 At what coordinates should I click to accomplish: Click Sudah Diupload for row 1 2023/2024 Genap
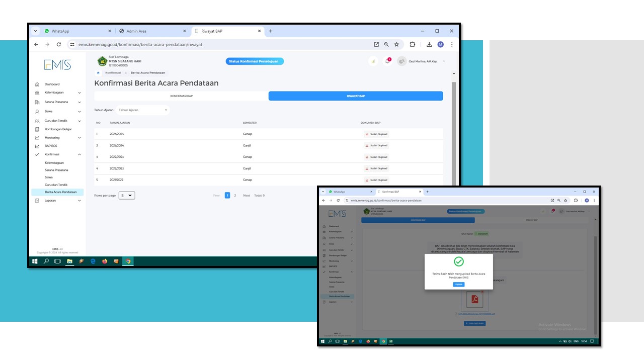click(376, 134)
